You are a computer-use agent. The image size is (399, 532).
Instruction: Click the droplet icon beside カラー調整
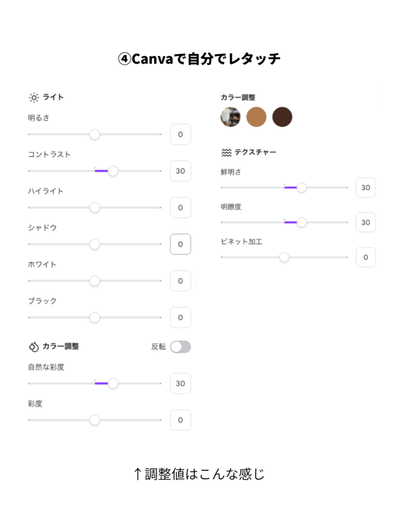33,347
